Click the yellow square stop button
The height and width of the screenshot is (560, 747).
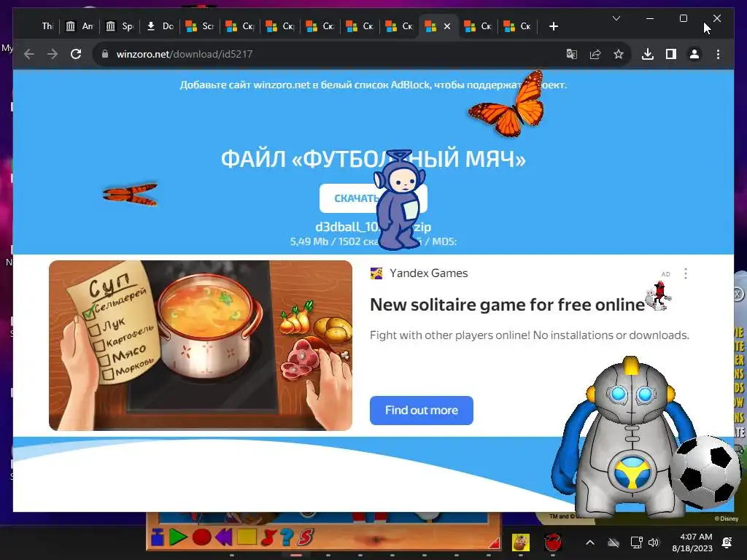pos(247,537)
